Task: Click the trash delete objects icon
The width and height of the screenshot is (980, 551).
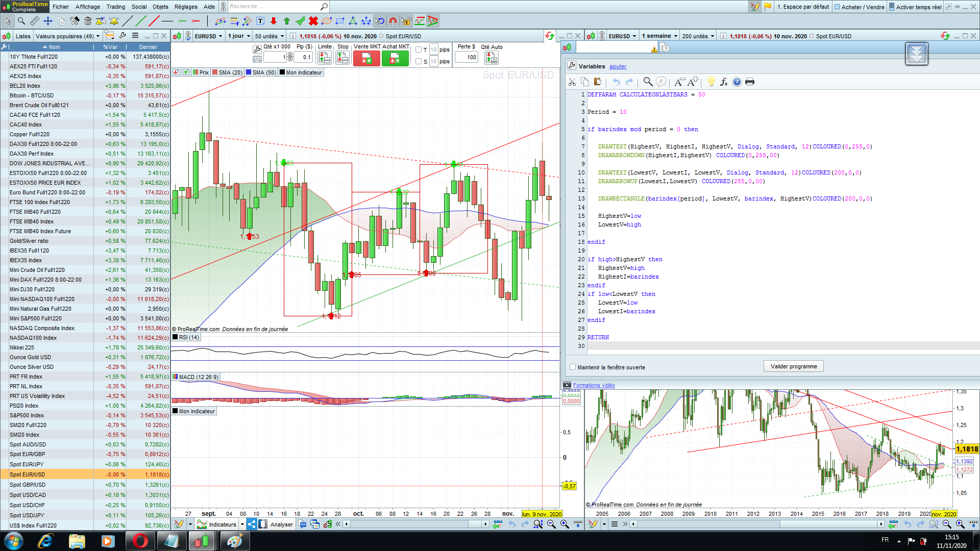Action: click(x=88, y=21)
